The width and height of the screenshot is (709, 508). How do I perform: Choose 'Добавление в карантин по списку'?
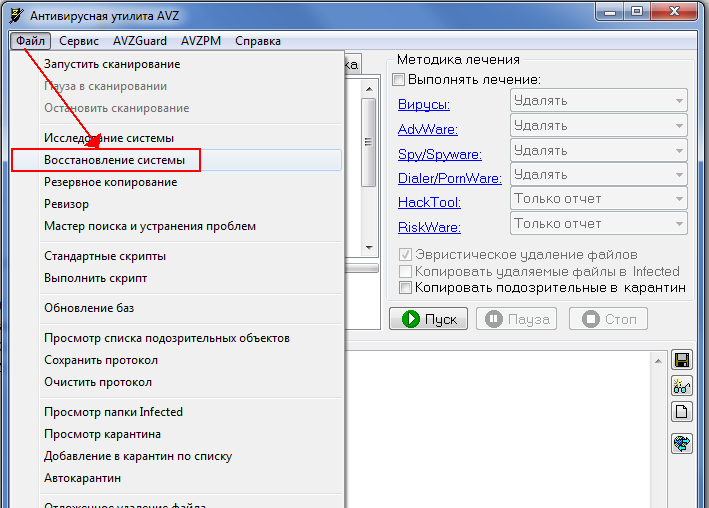[x=176, y=456]
